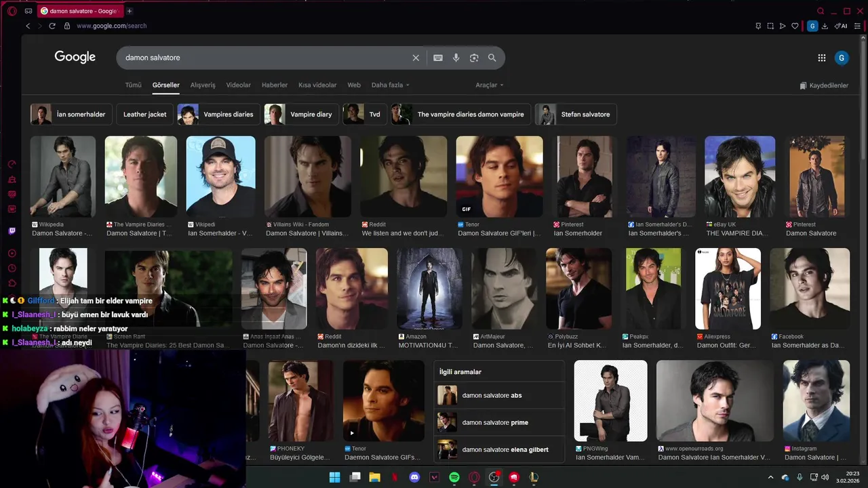Filter by Stefan salvatore chip
This screenshot has width=868, height=488.
[576, 115]
